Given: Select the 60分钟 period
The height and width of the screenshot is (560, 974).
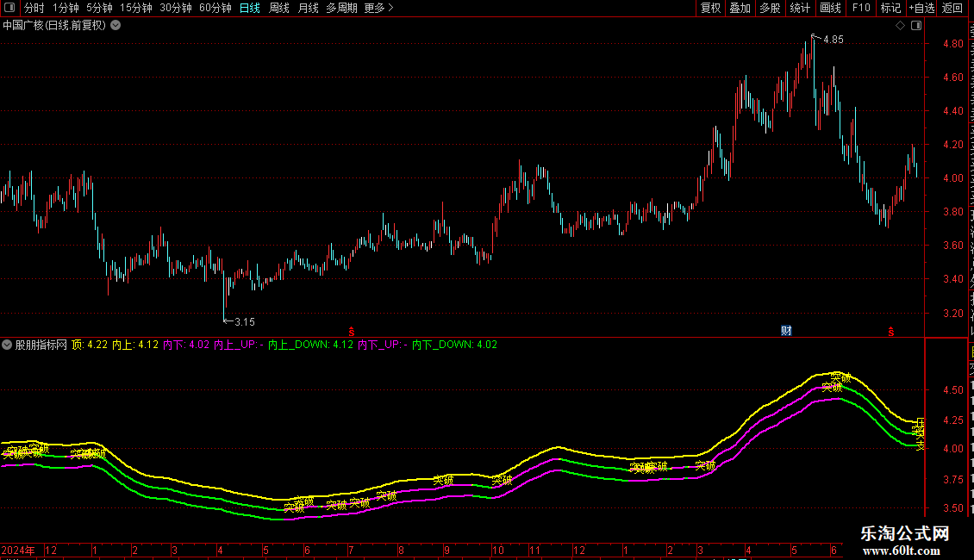Looking at the screenshot, I should (x=215, y=8).
